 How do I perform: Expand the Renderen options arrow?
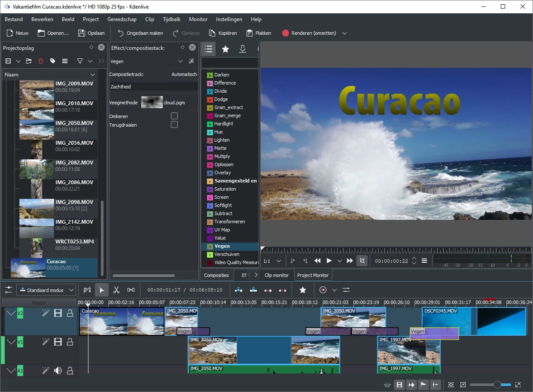pos(344,33)
